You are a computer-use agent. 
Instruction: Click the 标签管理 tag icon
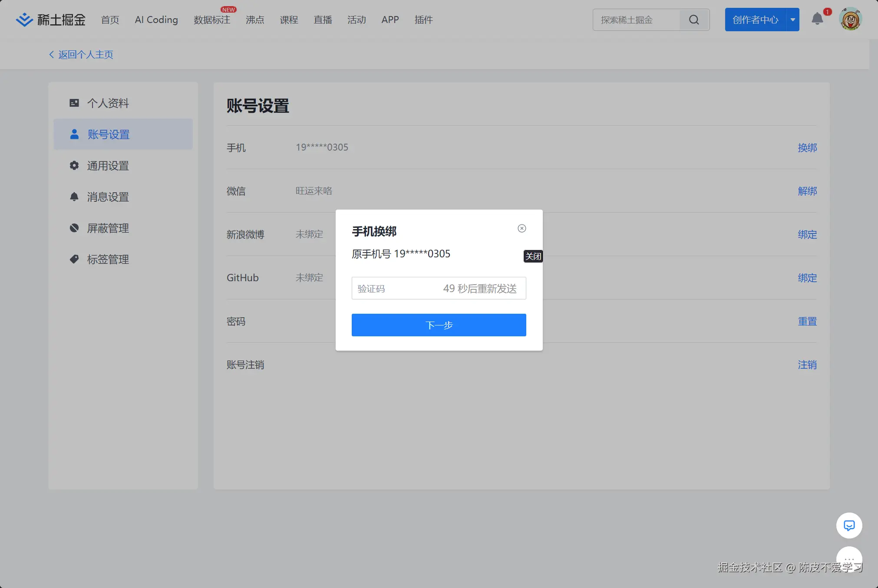[x=74, y=259]
